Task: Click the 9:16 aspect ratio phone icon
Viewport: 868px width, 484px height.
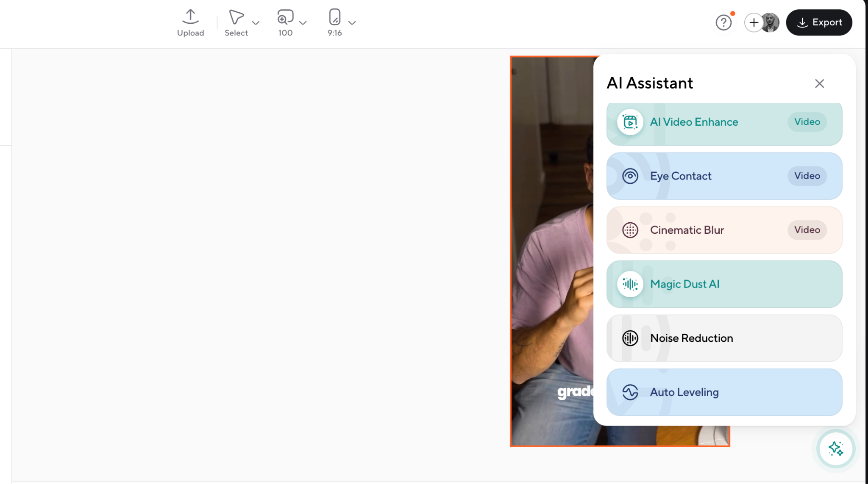Action: pos(334,17)
